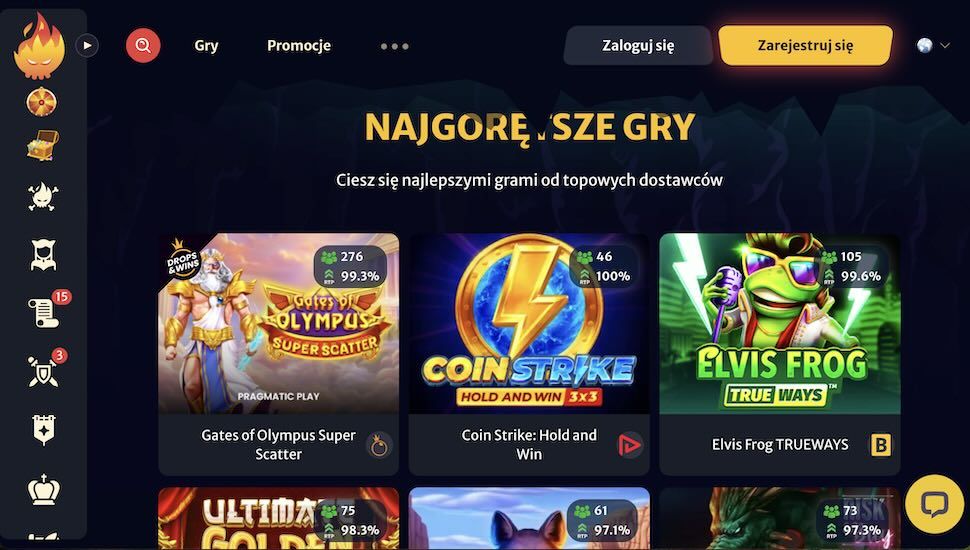Open the live chat bubble button
Screen dimensions: 970x550
(934, 504)
